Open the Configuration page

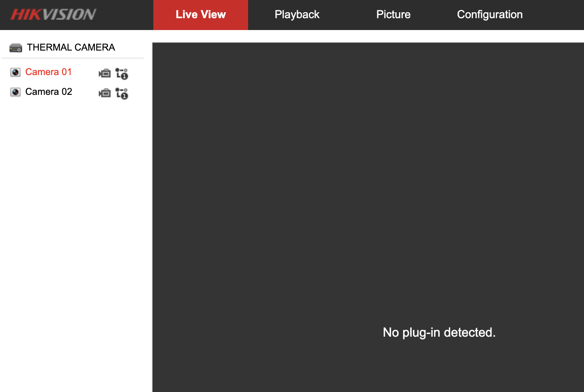(x=490, y=15)
